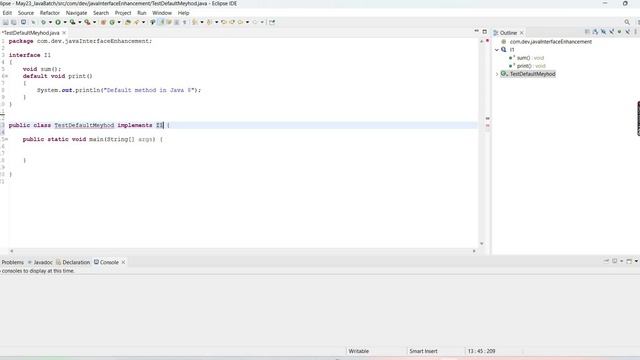This screenshot has width=640, height=360.
Task: Toggle Hide Non-Public Members in Outline
Action: 619,32
